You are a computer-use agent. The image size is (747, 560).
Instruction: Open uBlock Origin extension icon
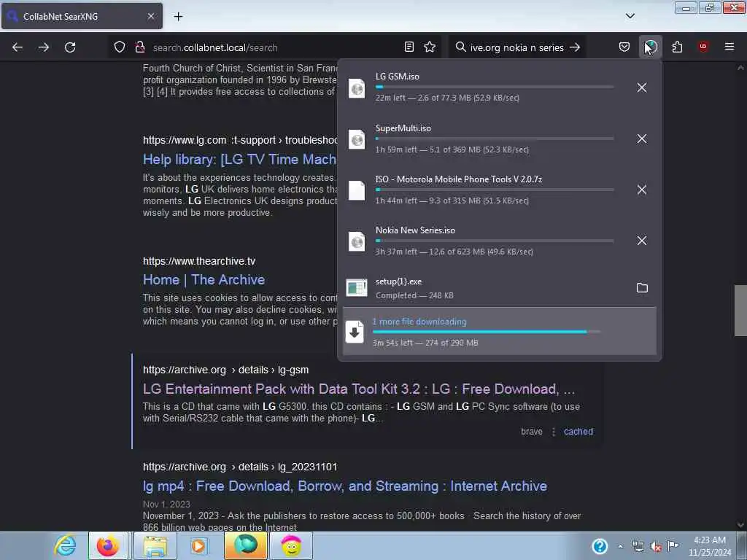tap(703, 46)
